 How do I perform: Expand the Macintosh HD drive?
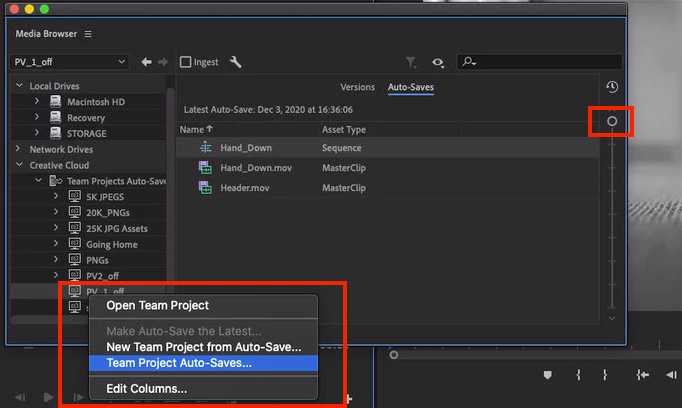pyautogui.click(x=37, y=101)
